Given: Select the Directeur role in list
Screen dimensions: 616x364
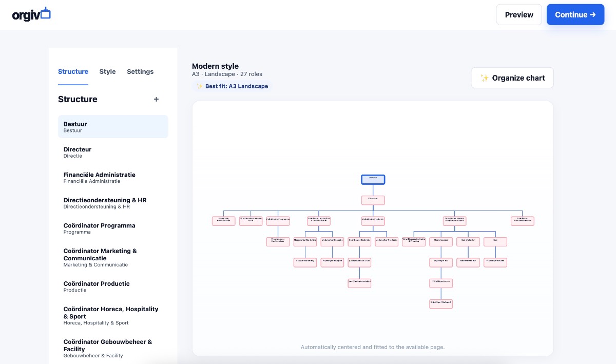Looking at the screenshot, I should tap(113, 152).
